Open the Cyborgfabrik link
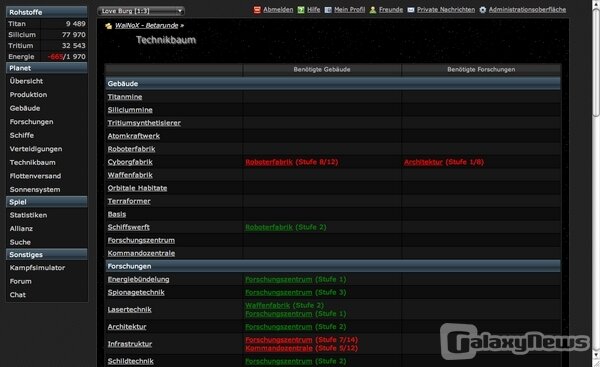 [130, 162]
